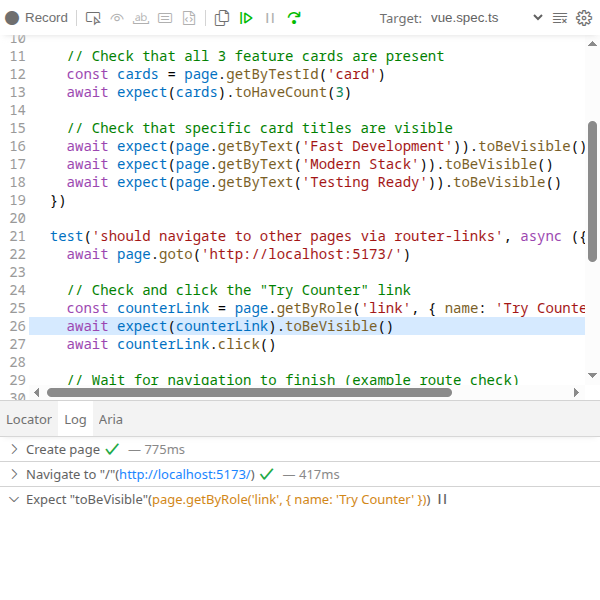Expand the Create page log entry

14,450
